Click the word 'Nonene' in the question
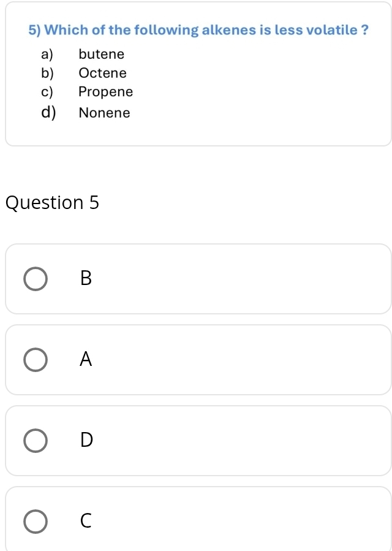This screenshot has width=392, height=551. (105, 113)
